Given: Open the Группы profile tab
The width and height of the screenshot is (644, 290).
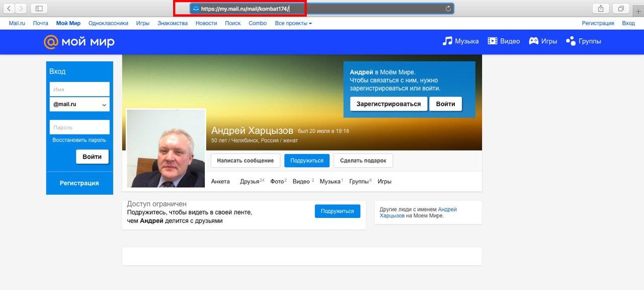Looking at the screenshot, I should [360, 181].
